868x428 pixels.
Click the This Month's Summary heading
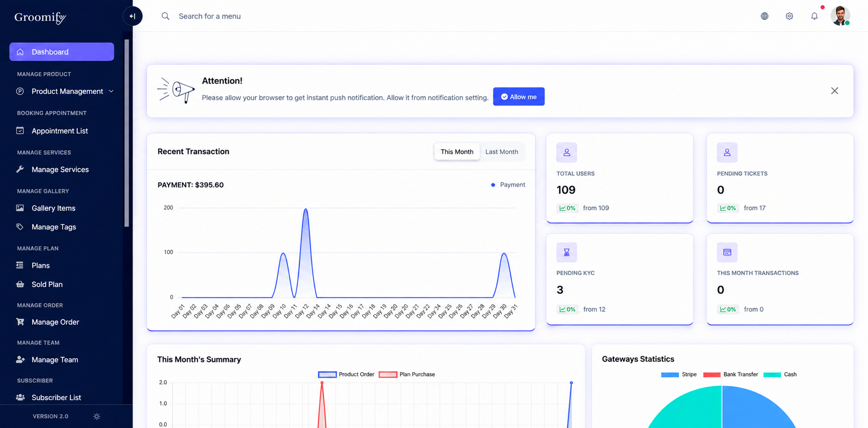click(x=199, y=360)
